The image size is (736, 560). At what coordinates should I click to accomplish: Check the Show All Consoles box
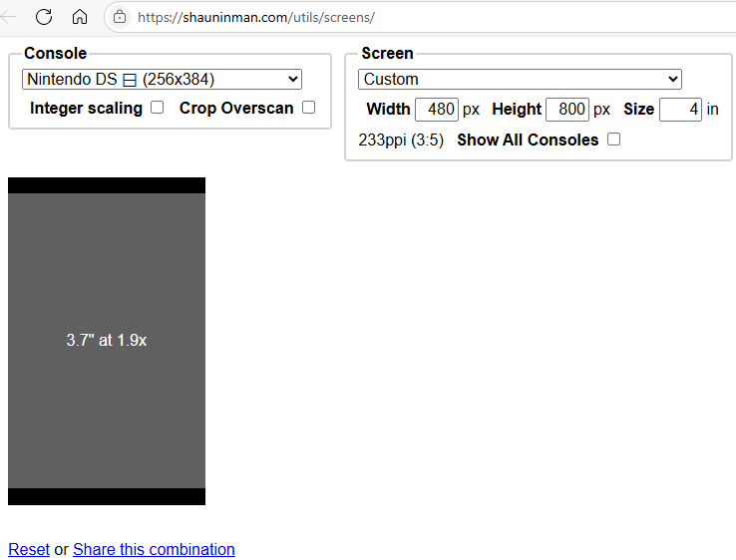pyautogui.click(x=613, y=140)
